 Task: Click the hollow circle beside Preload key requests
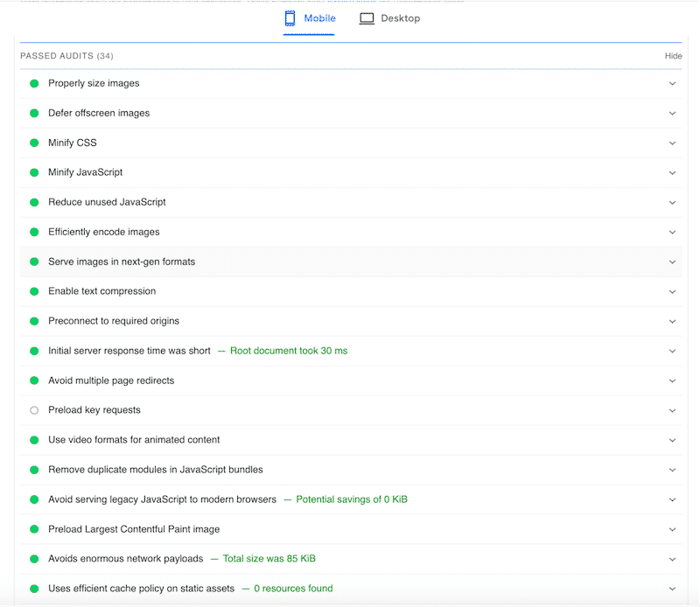pyautogui.click(x=33, y=410)
